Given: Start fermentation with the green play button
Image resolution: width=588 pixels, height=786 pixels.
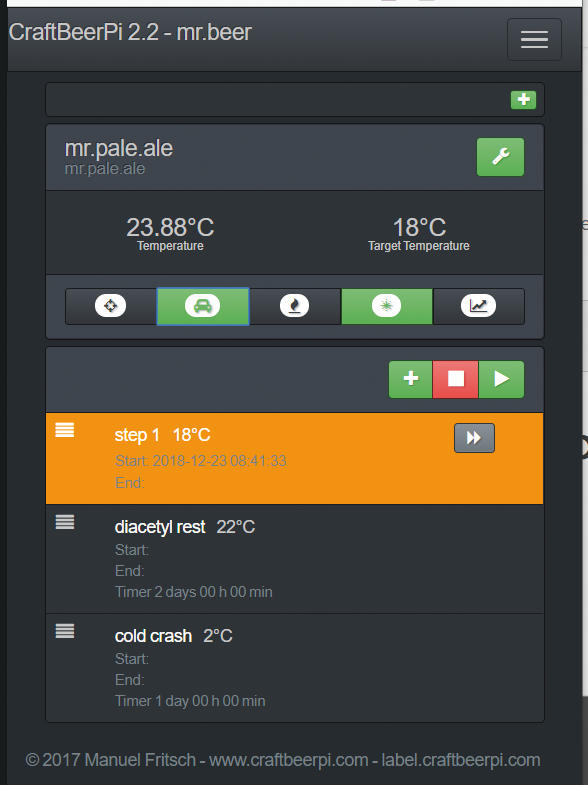Looking at the screenshot, I should (501, 379).
